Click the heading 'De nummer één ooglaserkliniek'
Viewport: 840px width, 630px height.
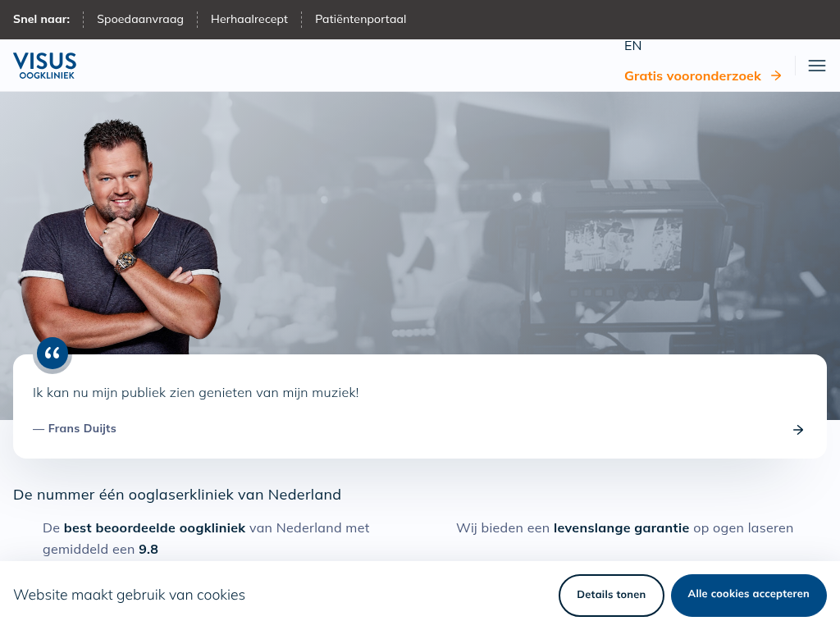(x=177, y=495)
